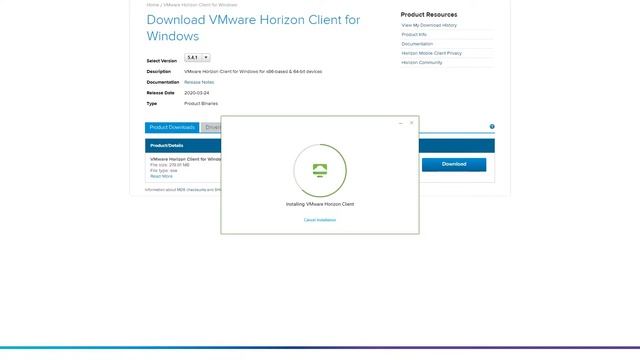Minimize the Horizon Client installer window
Image resolution: width=640 pixels, height=360 pixels.
point(400,123)
